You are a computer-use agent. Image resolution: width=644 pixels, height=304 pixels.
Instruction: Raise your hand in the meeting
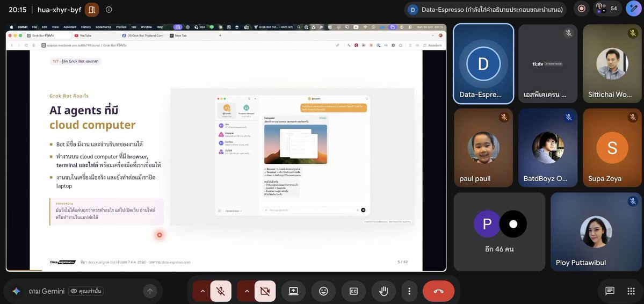[x=383, y=291]
